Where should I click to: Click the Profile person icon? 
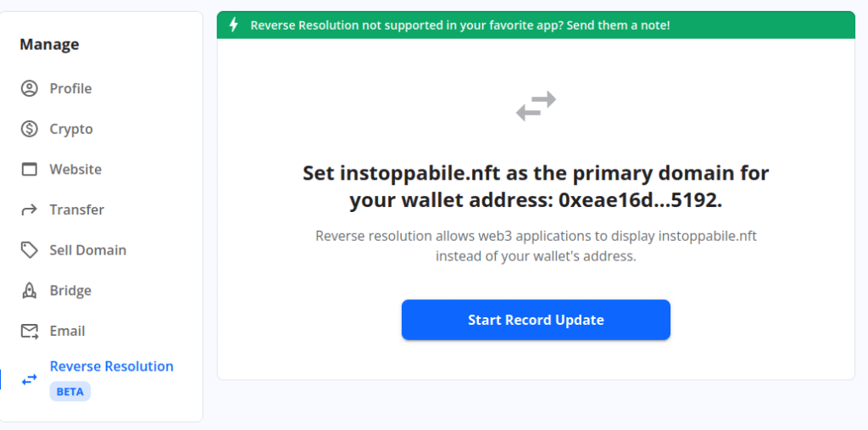tap(30, 88)
